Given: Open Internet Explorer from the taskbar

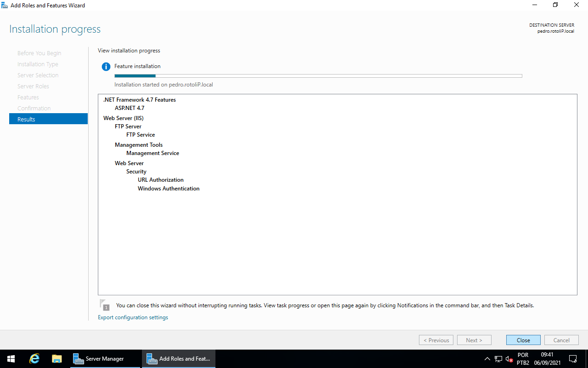Looking at the screenshot, I should point(34,358).
